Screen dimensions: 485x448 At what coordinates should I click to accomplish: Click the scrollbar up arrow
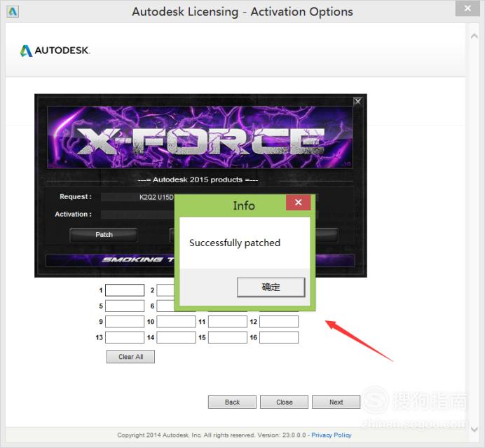coord(474,36)
